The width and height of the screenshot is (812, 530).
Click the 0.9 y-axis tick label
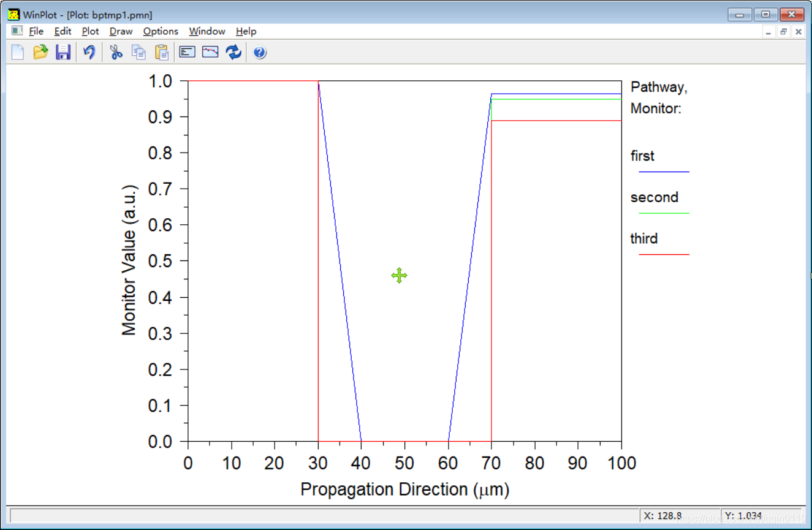point(159,117)
